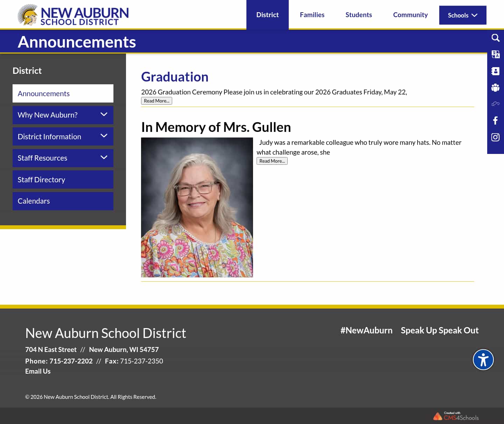Switch to the Families menu

[312, 15]
